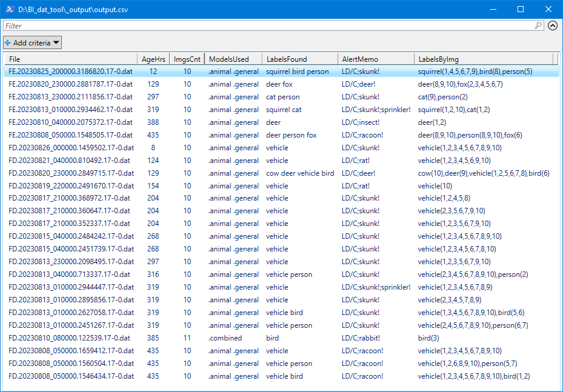563x392 pixels.
Task: Select row FD.20230810_080000.122539.17-0.dat
Action: tap(281, 338)
